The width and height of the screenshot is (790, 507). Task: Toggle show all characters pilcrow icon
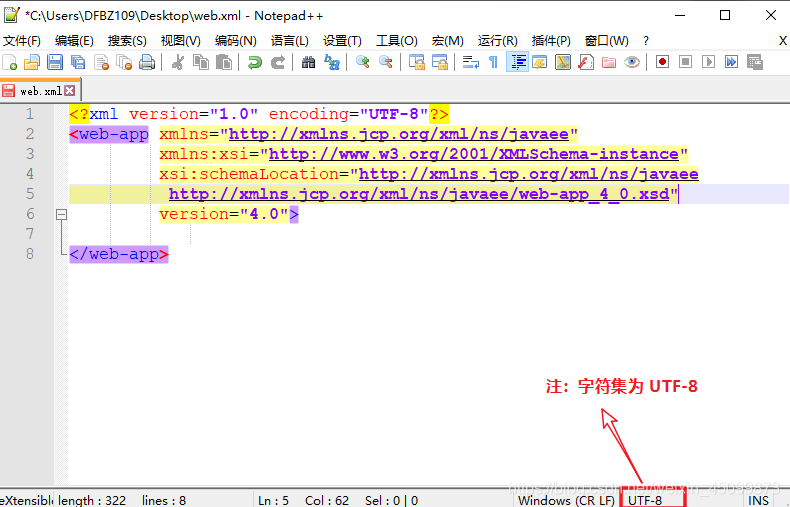[x=493, y=62]
